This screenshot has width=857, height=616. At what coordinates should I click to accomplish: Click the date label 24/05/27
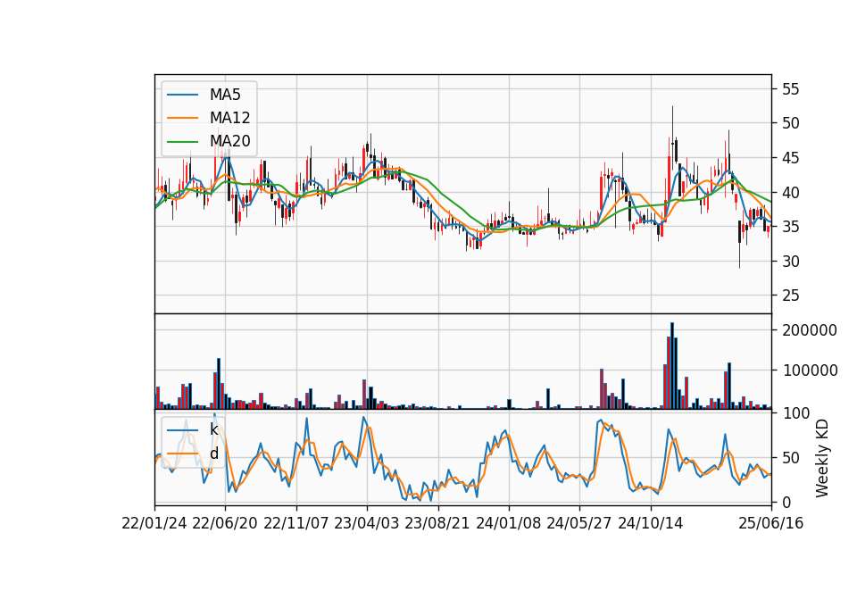pos(579,523)
